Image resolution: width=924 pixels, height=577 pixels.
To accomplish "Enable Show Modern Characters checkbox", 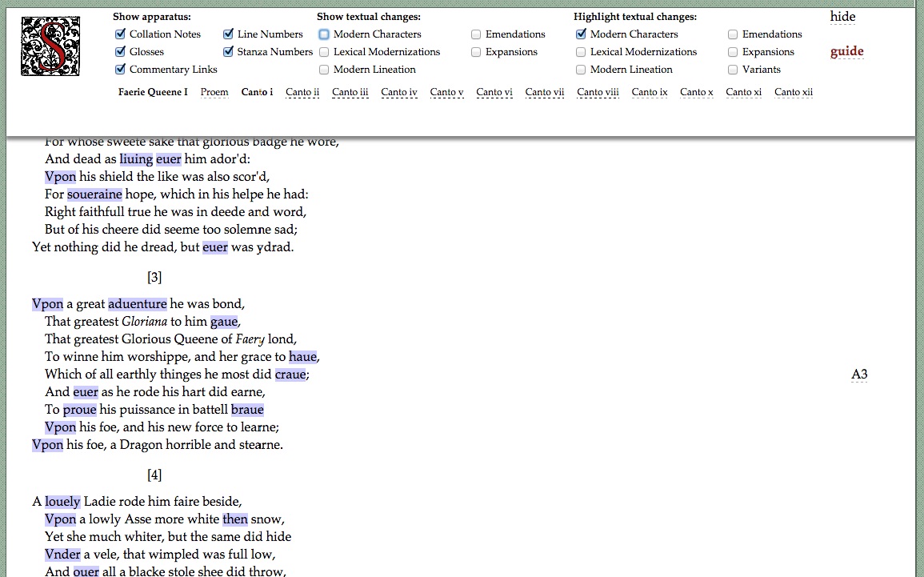I will tap(324, 34).
